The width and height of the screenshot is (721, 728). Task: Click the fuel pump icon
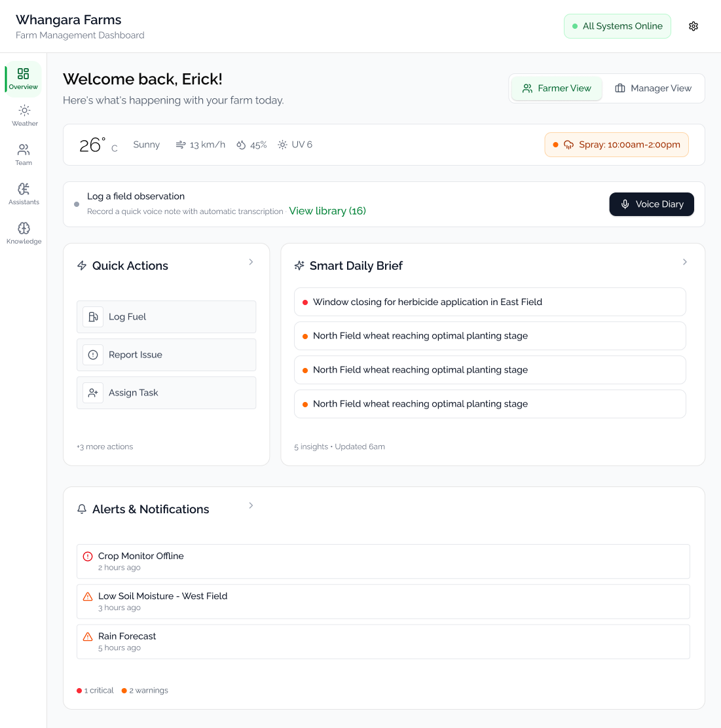tap(93, 317)
